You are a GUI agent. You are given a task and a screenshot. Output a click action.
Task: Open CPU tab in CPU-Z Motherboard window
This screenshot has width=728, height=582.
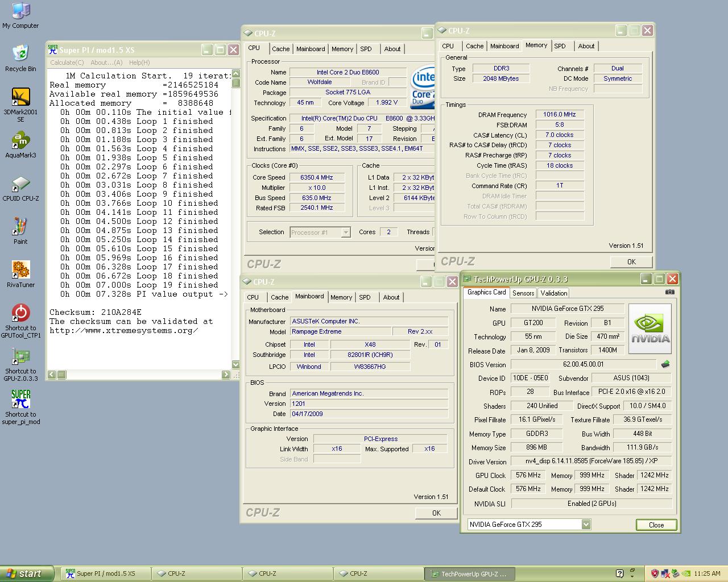point(253,297)
